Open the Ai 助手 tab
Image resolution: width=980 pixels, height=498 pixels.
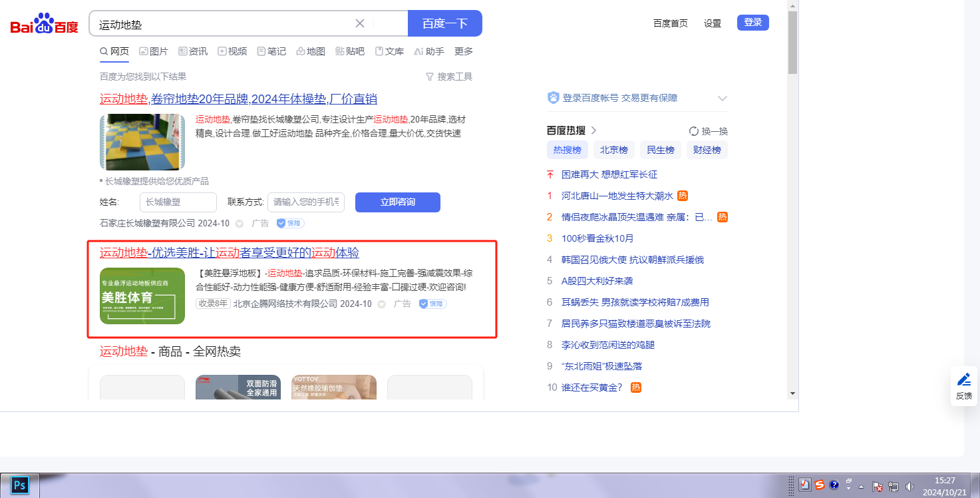(429, 51)
